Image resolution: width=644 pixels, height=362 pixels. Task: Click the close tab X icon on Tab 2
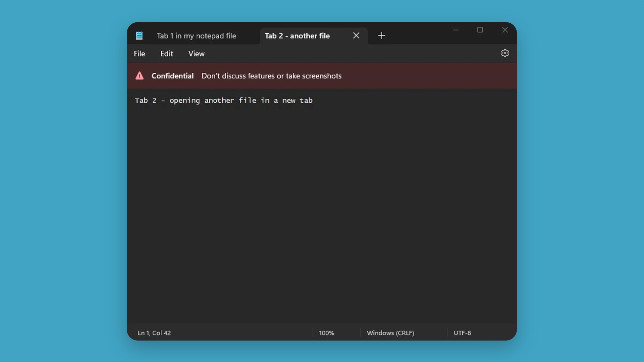pyautogui.click(x=356, y=35)
